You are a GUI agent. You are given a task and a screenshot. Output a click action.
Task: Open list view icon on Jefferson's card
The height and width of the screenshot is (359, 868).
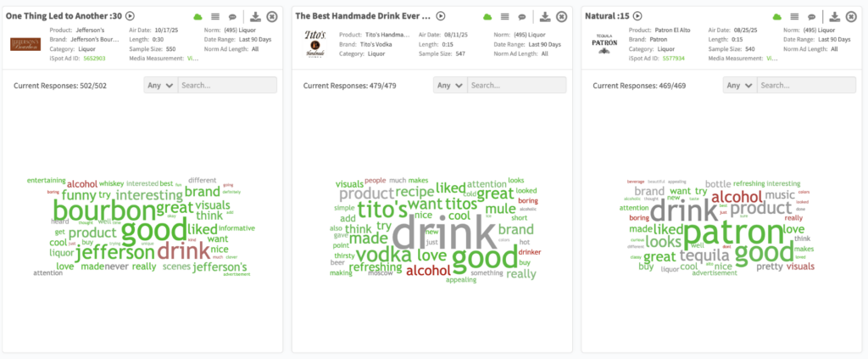(x=215, y=16)
